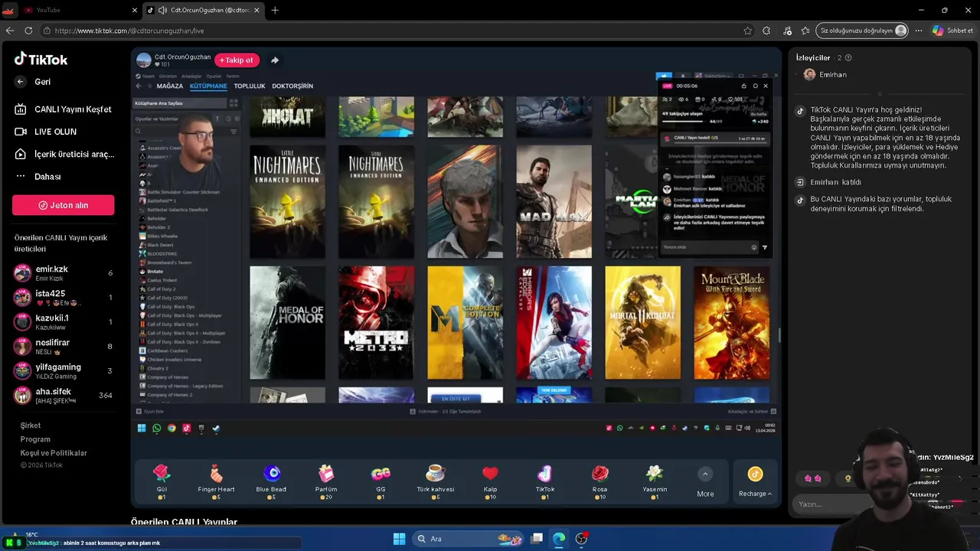980x551 pixels.
Task: Open yilfagaming recommended live channel
Action: 64,371
